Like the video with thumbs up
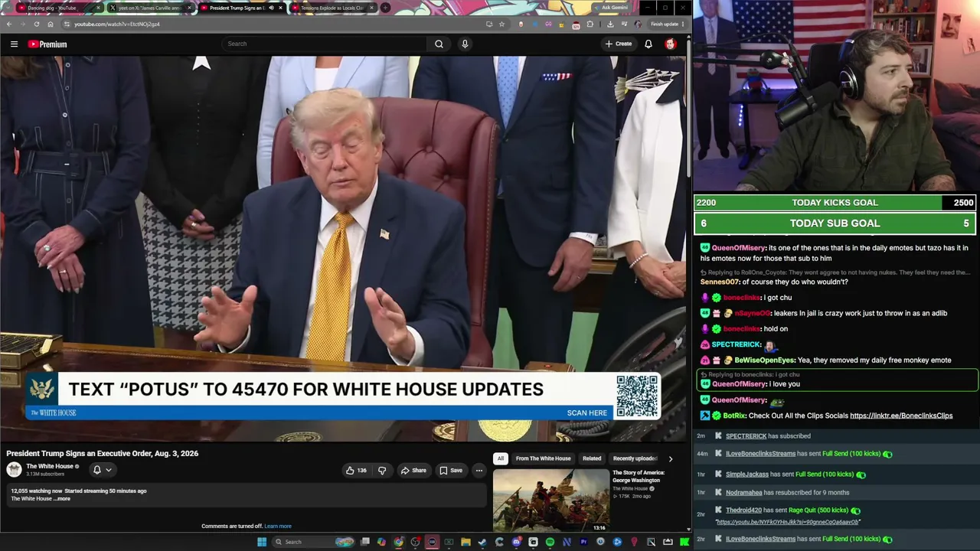The width and height of the screenshot is (980, 551). click(355, 471)
